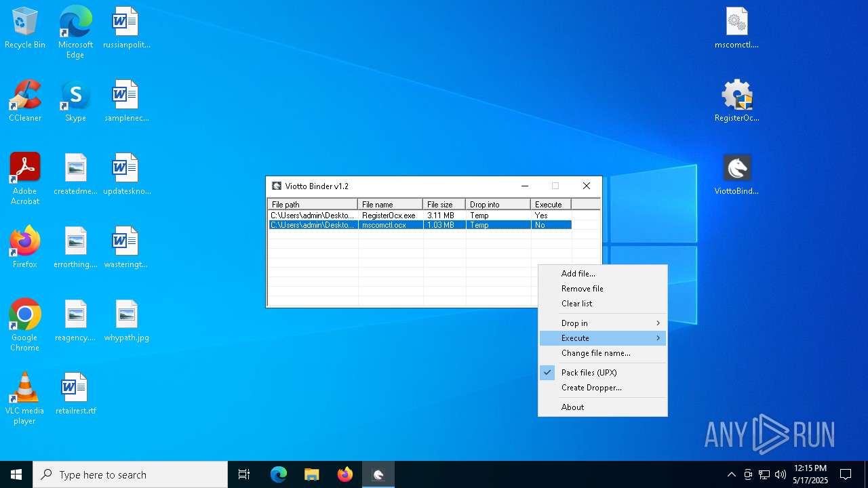Select the mscomctl file on desktop
The image size is (868, 488).
737,28
